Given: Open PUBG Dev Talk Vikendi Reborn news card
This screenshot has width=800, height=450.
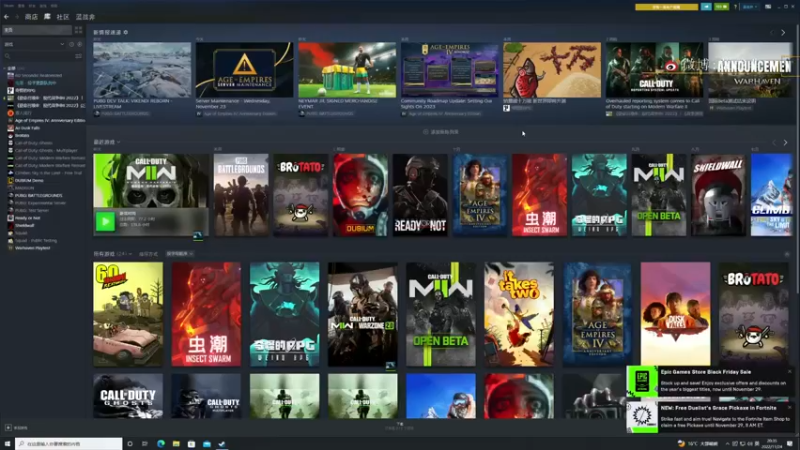Looking at the screenshot, I should point(142,70).
